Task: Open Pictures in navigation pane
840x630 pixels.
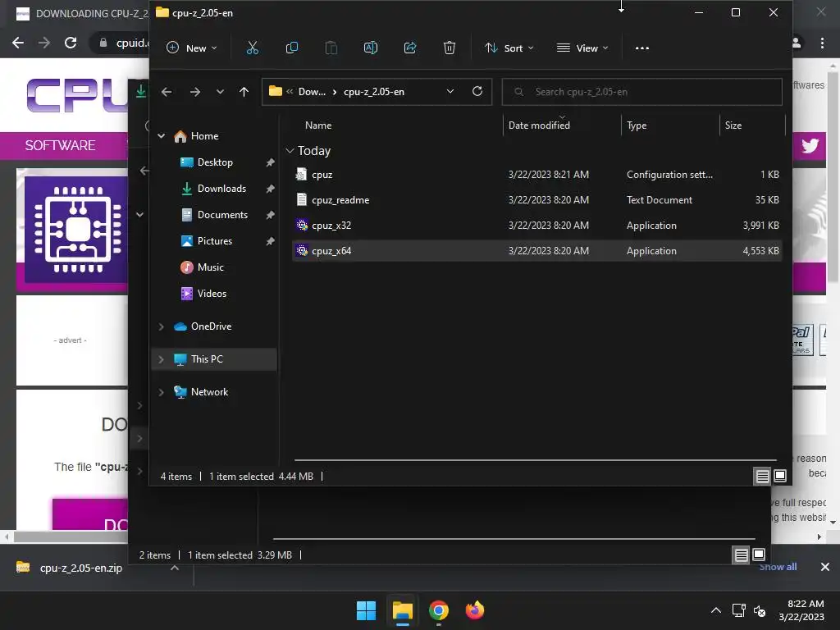Action: pos(215,241)
